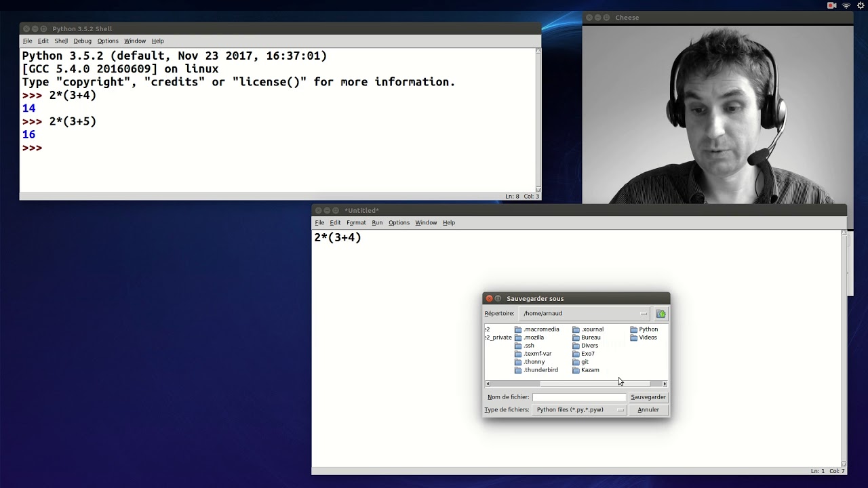Open Window menu in Python Shell window
Image resolution: width=868 pixels, height=488 pixels.
[x=135, y=41]
